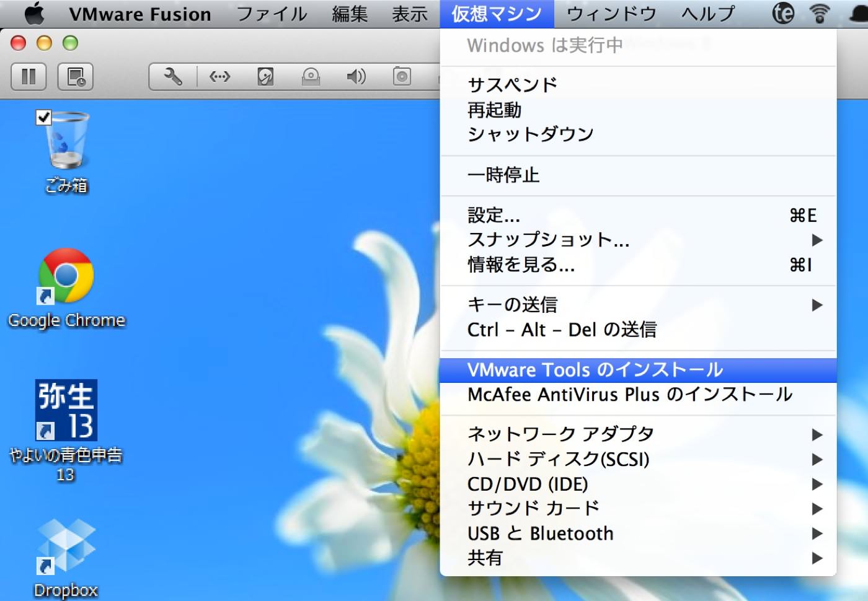Click the hard disk toolbar icon
Image resolution: width=868 pixels, height=601 pixels.
(265, 77)
